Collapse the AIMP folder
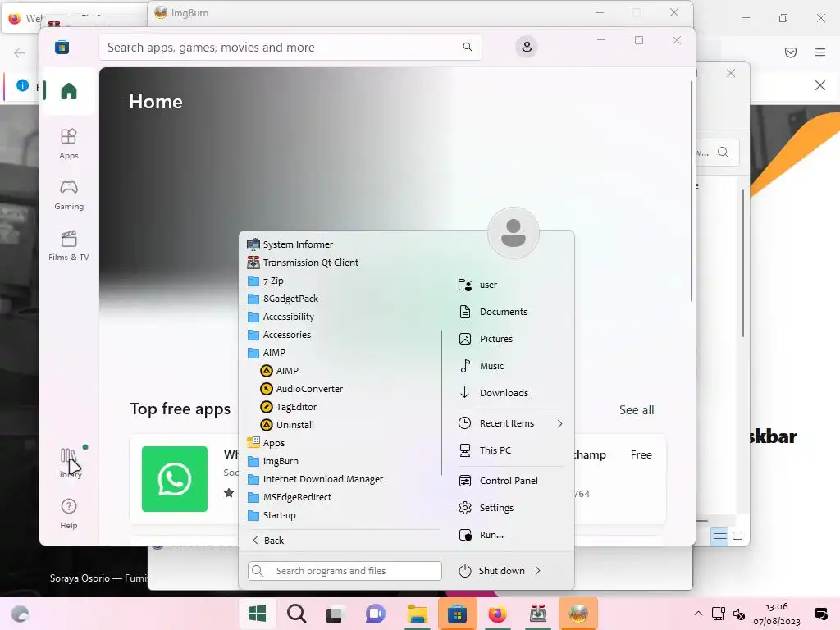840x630 pixels. click(x=267, y=353)
